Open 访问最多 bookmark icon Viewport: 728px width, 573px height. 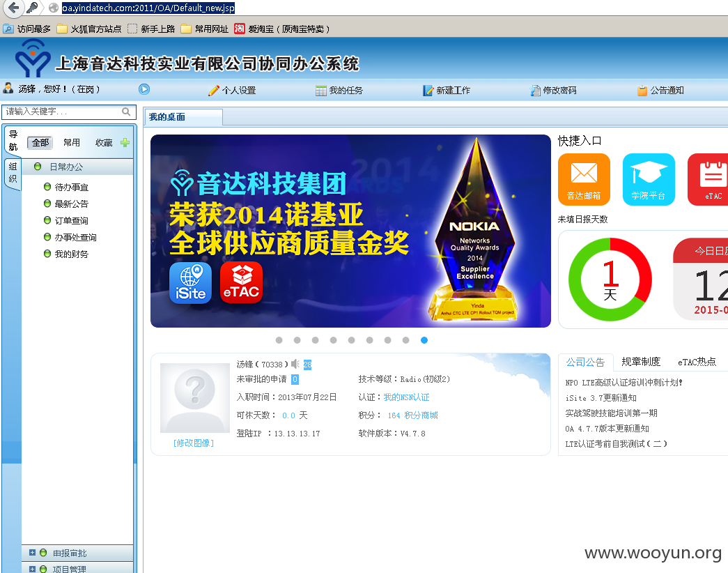(x=8, y=29)
